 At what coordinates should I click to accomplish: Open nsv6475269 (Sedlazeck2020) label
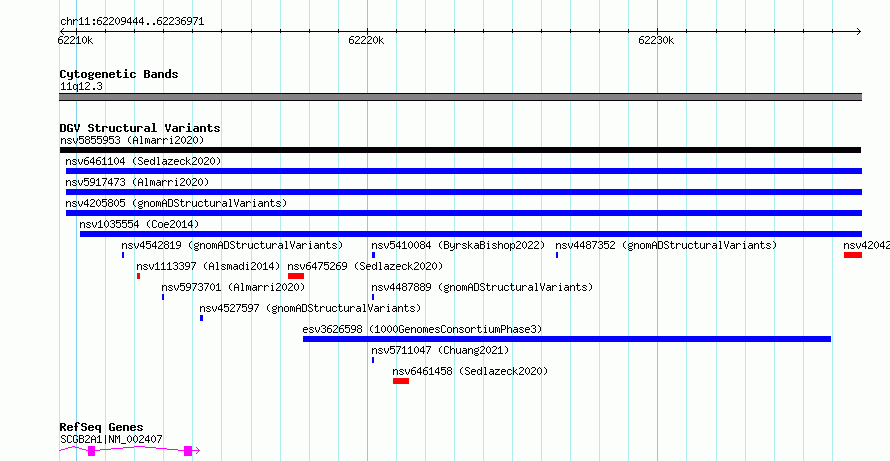[x=366, y=266]
